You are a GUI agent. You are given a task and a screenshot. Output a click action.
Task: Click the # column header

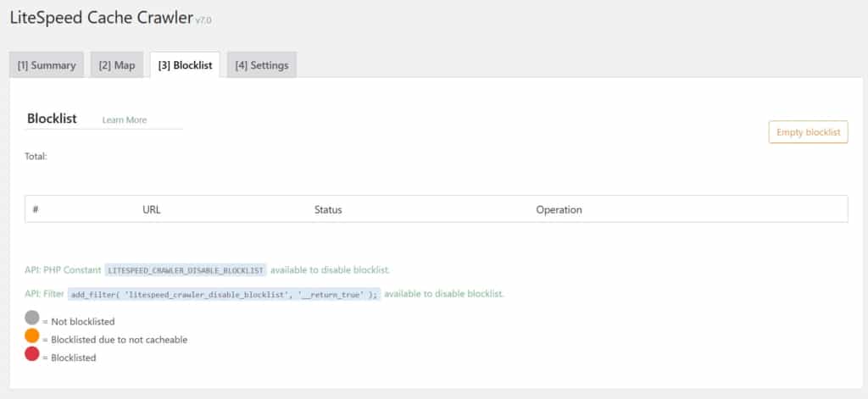coord(36,210)
